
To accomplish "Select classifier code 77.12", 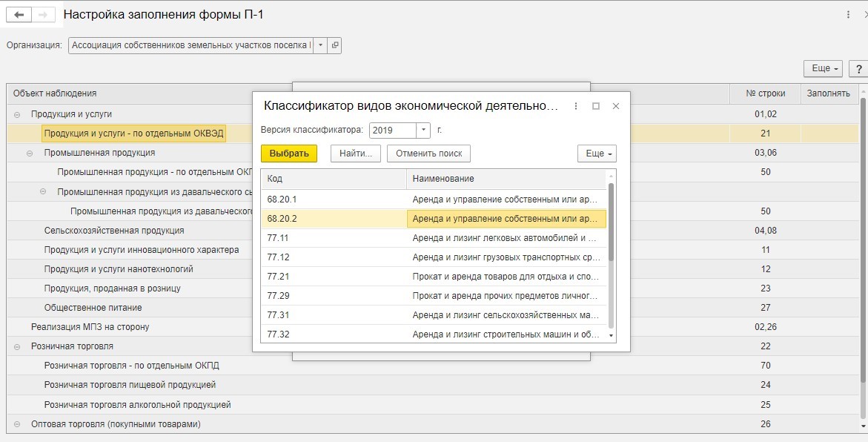I will pyautogui.click(x=278, y=257).
